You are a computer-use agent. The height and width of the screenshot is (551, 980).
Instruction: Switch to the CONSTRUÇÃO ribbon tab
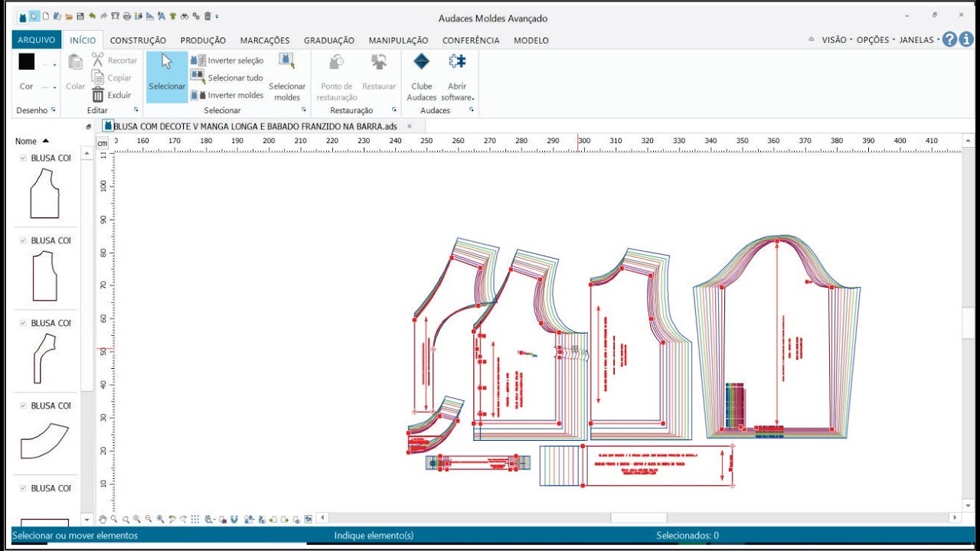(138, 41)
